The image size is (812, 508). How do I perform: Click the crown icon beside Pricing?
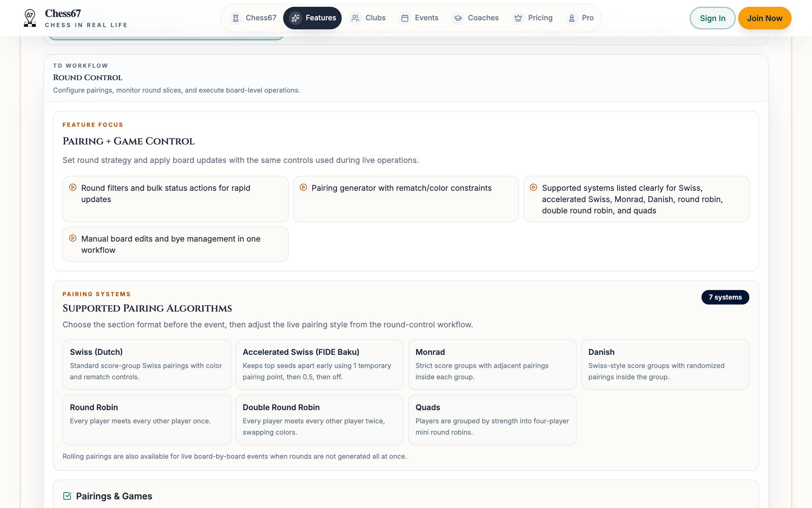[x=518, y=18]
